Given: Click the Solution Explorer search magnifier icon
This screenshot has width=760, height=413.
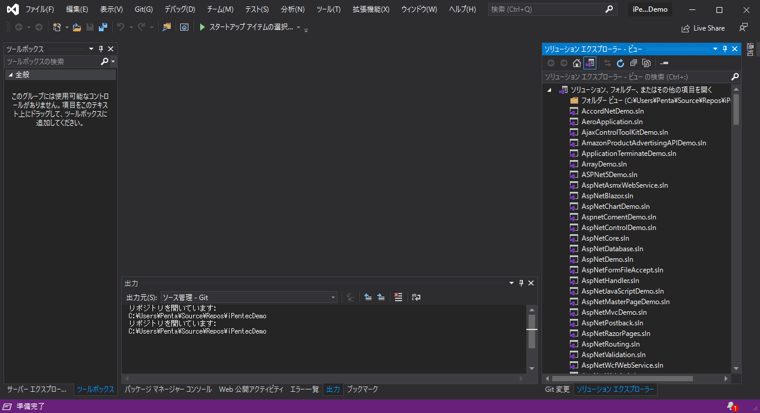Looking at the screenshot, I should click(735, 77).
